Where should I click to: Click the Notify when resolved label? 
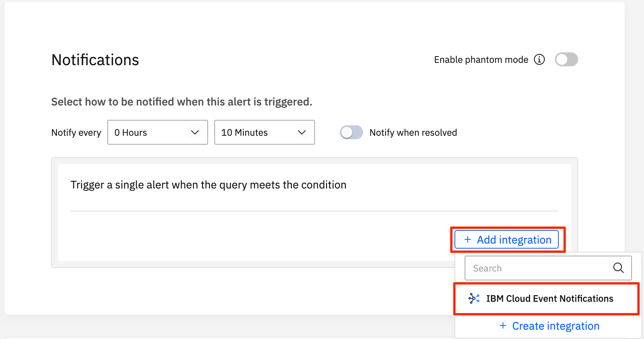413,133
